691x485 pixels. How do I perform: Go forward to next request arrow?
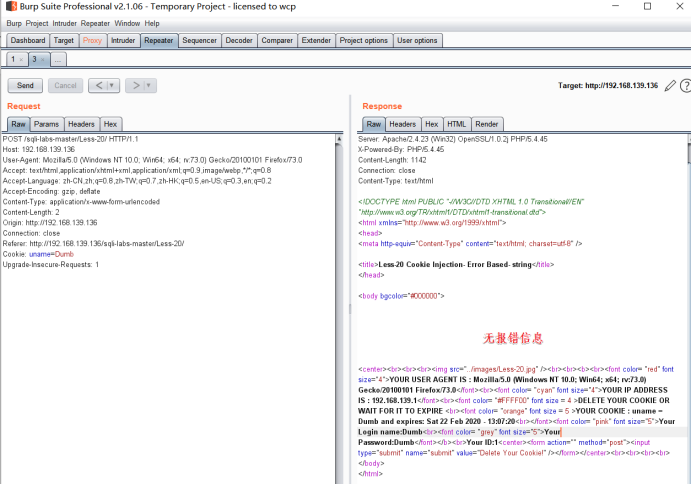(x=136, y=85)
